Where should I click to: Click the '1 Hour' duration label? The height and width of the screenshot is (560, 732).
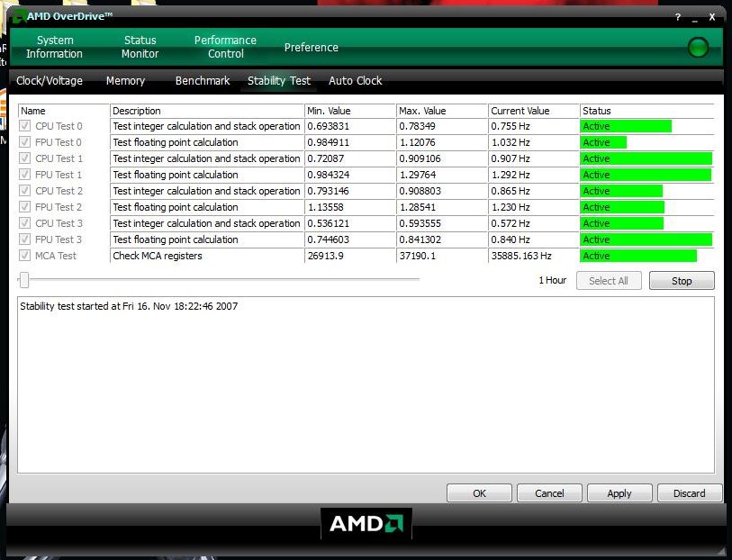[x=552, y=280]
